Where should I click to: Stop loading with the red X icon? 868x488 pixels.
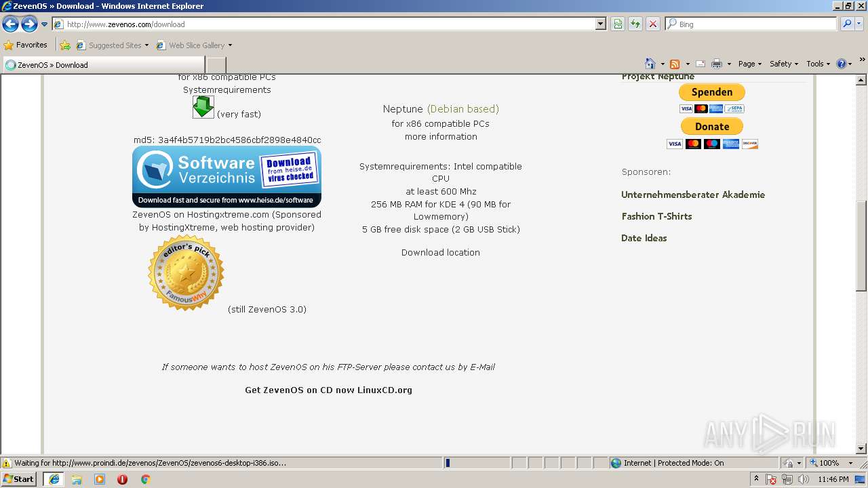pyautogui.click(x=652, y=24)
